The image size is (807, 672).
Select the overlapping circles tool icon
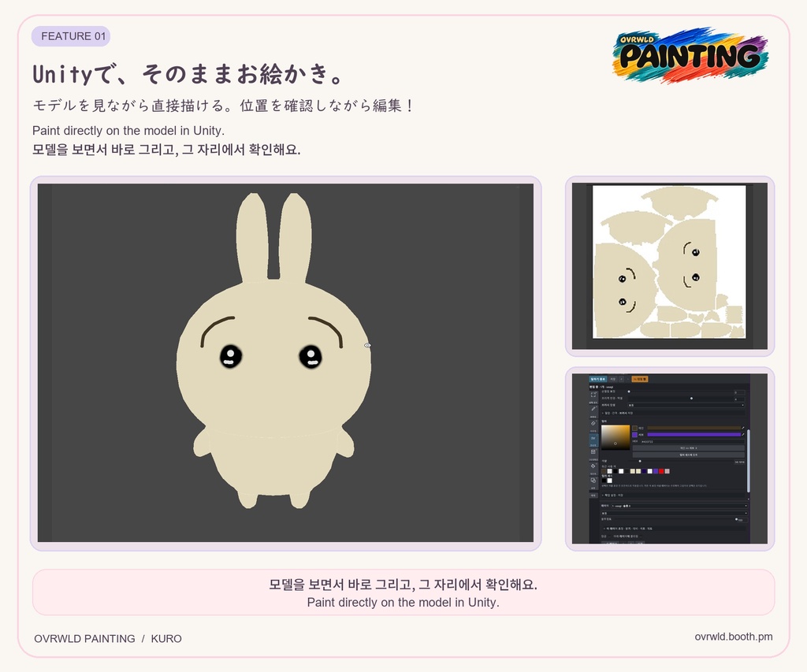click(593, 481)
